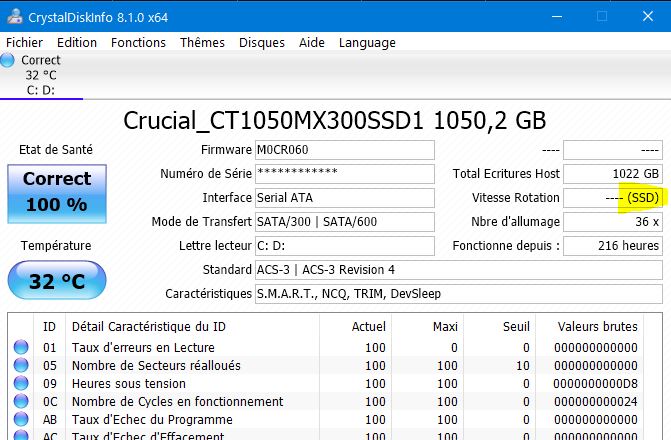
Task: Click the Firmware field M0CR060
Action: [x=345, y=150]
